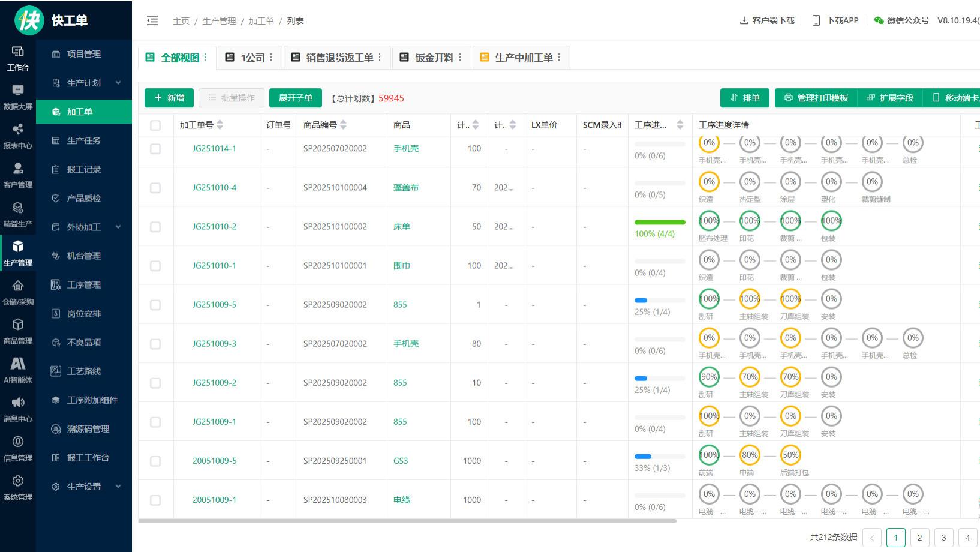Viewport: 980px width, 552px height.
Task: Select the checkbox for order 20051009-5
Action: tap(155, 461)
